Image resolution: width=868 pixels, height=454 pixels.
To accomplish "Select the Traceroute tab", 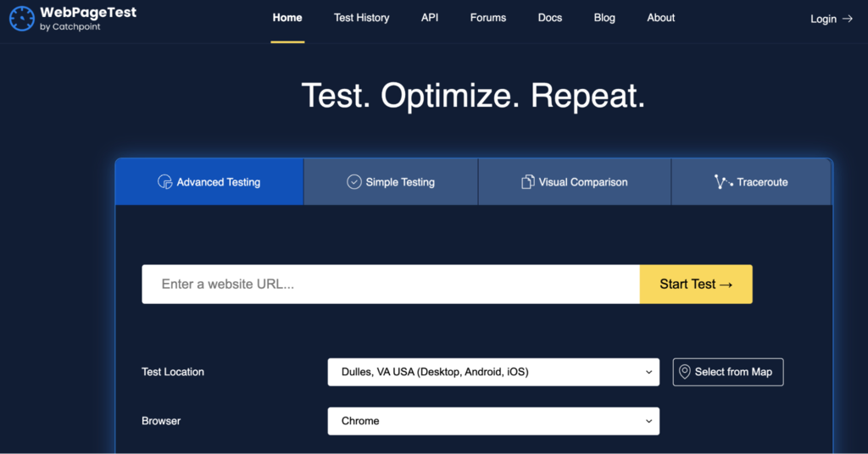I will [751, 182].
